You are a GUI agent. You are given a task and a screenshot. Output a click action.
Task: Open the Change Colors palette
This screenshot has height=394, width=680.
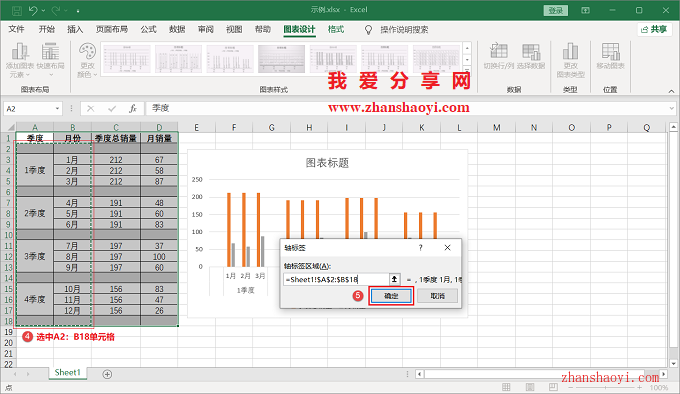pyautogui.click(x=87, y=60)
